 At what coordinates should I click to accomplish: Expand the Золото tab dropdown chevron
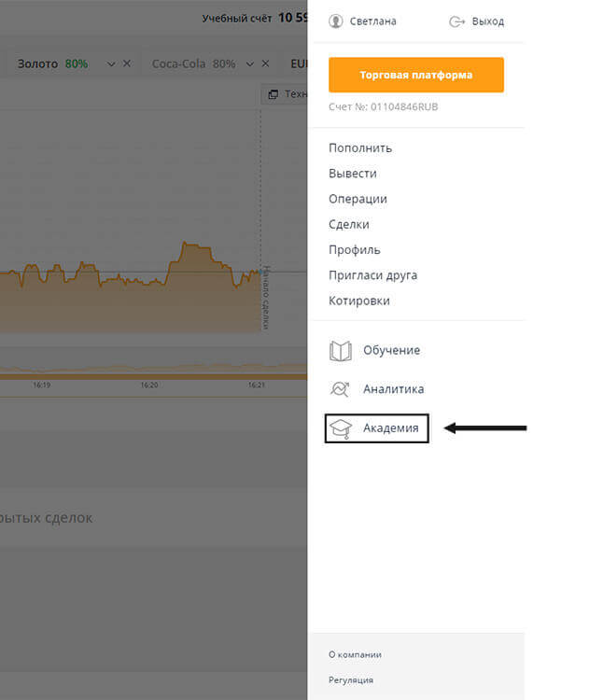[x=111, y=64]
